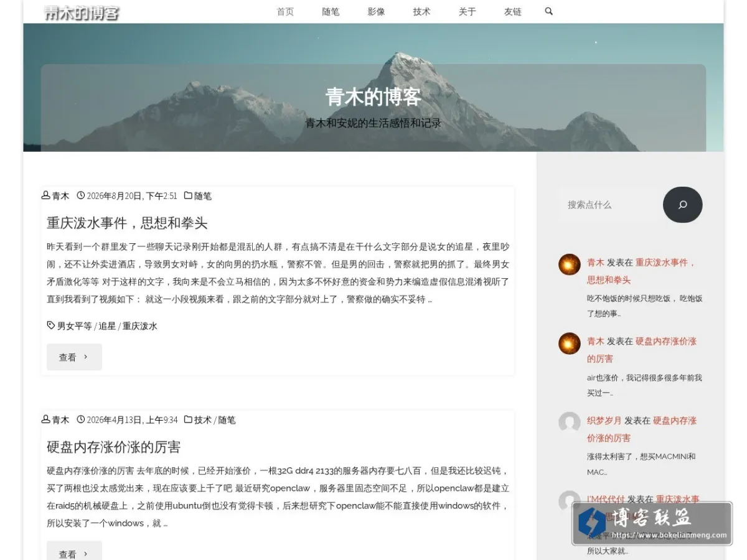Viewport: 747px width, 560px height.
Task: Open 随笔 in top navigation menu
Action: [331, 12]
